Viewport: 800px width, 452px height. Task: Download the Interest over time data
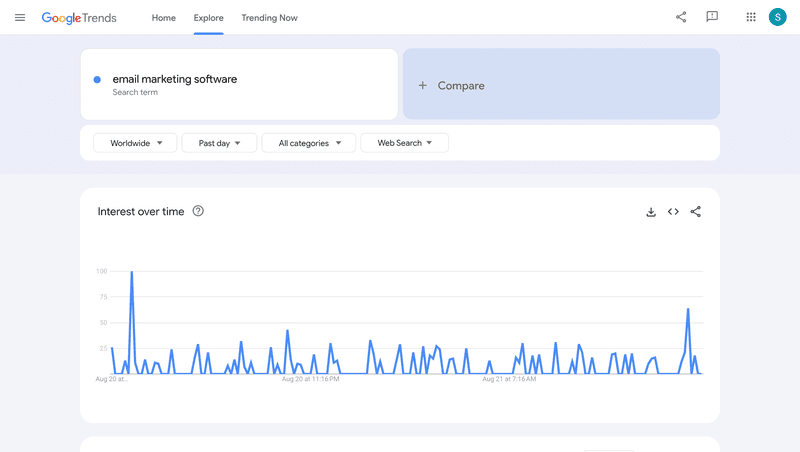click(x=651, y=212)
